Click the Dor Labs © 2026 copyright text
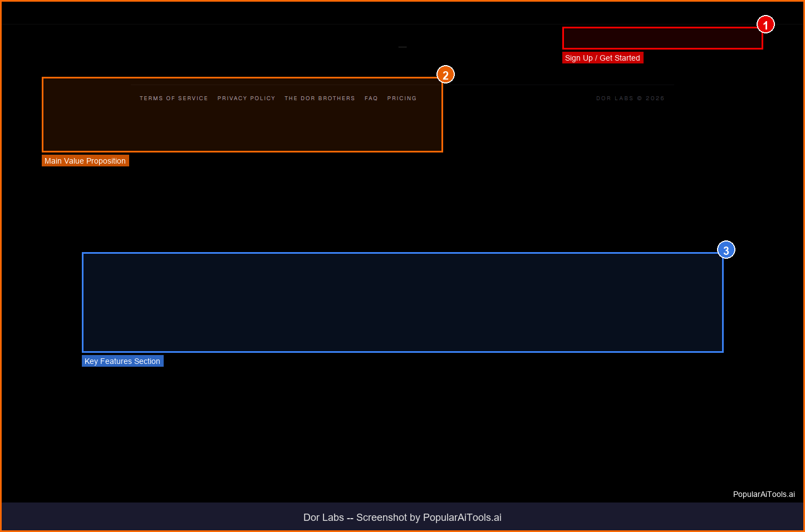This screenshot has width=805, height=532. (630, 98)
